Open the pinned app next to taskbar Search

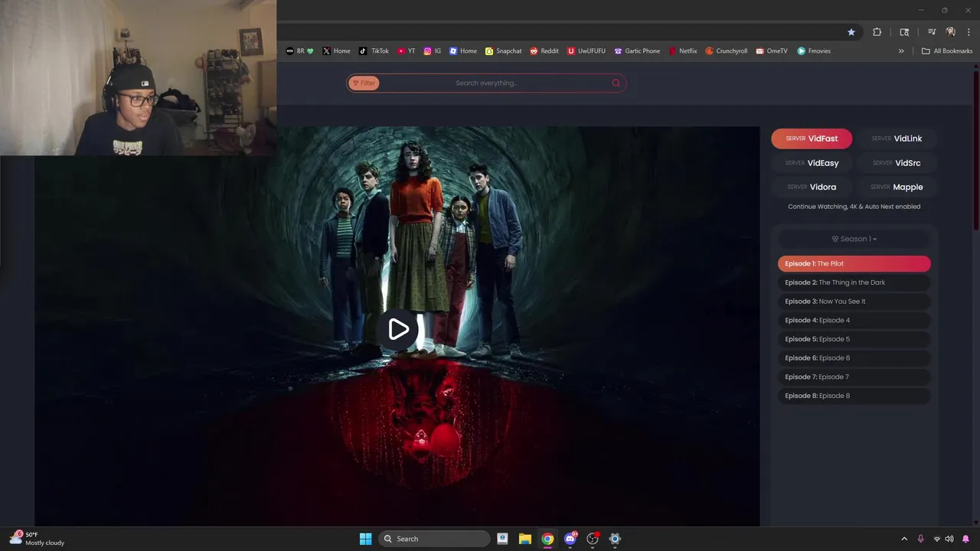click(x=502, y=539)
